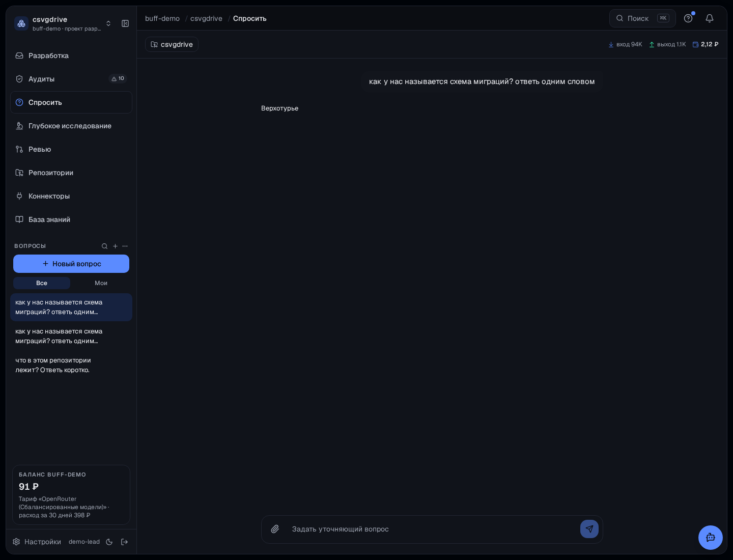The height and width of the screenshot is (560, 733).
Task: Toggle dark mode moon icon
Action: point(109,542)
